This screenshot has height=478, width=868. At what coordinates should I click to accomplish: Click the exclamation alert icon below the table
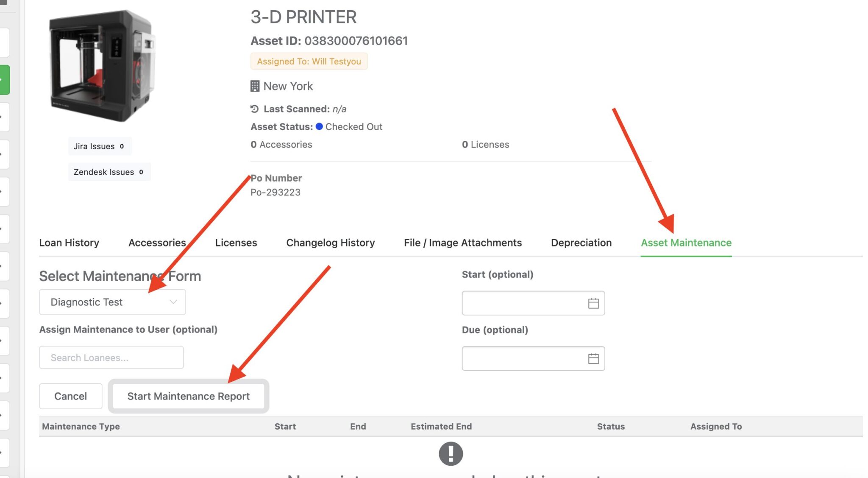coord(451,453)
